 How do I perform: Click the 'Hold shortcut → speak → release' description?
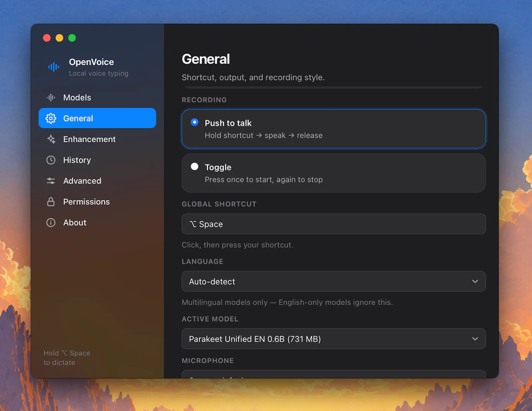(x=264, y=136)
